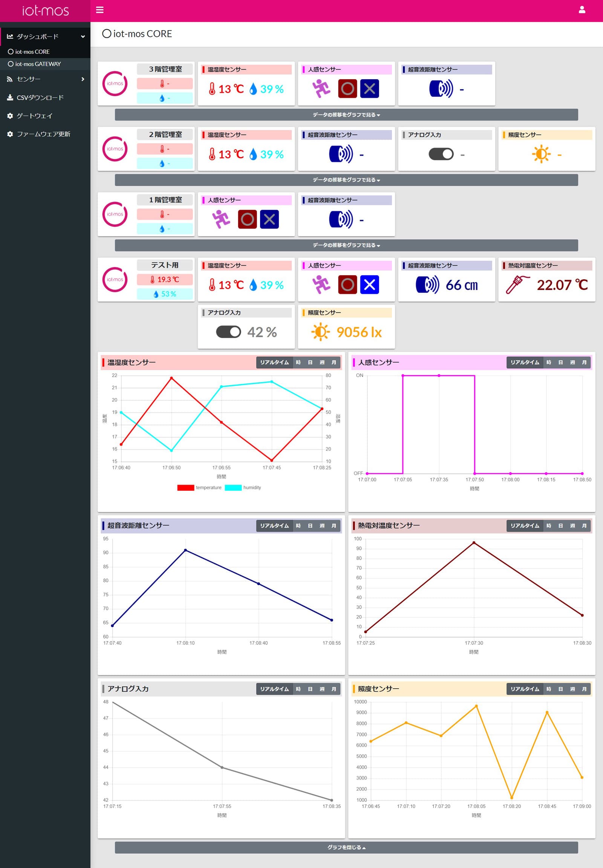Click the 3階管理室 iot-mos device logo
This screenshot has height=868, width=603.
(x=115, y=84)
